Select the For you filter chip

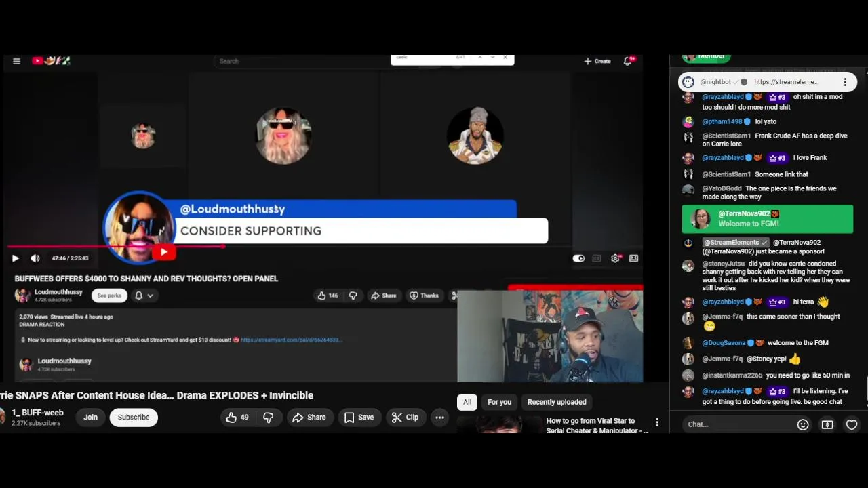499,402
